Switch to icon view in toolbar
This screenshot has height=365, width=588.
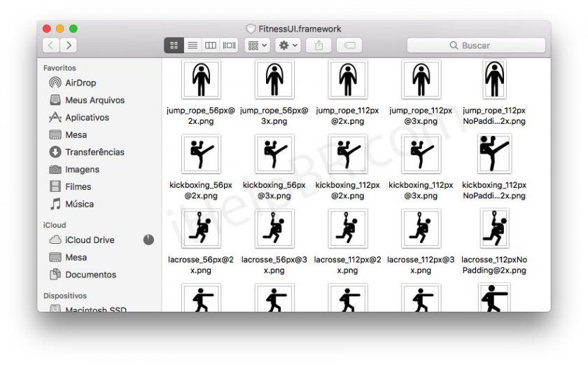click(174, 46)
